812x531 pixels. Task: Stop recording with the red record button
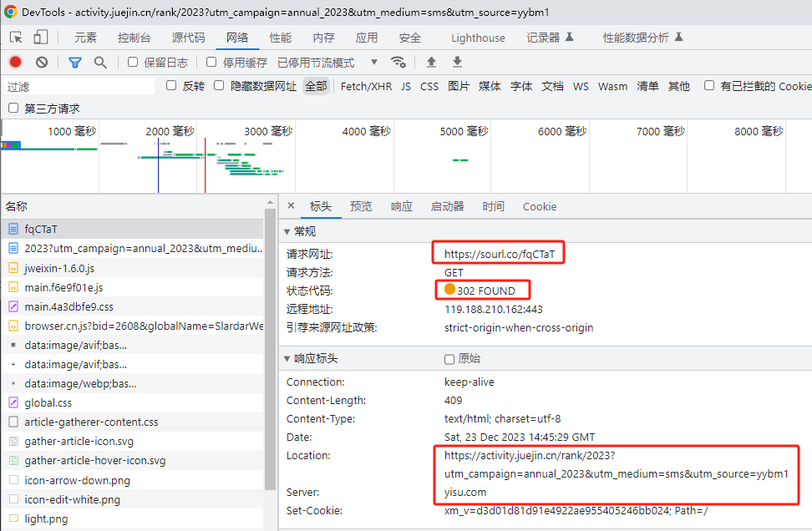tap(16, 62)
